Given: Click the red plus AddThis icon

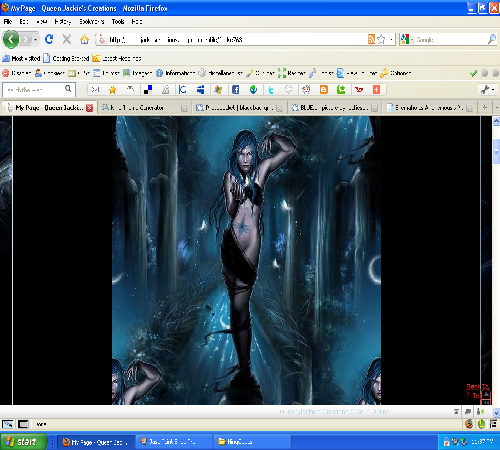Looking at the screenshot, I should [376, 89].
